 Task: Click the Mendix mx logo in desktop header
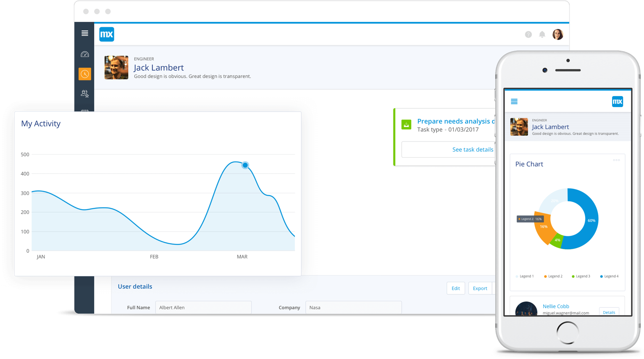107,34
